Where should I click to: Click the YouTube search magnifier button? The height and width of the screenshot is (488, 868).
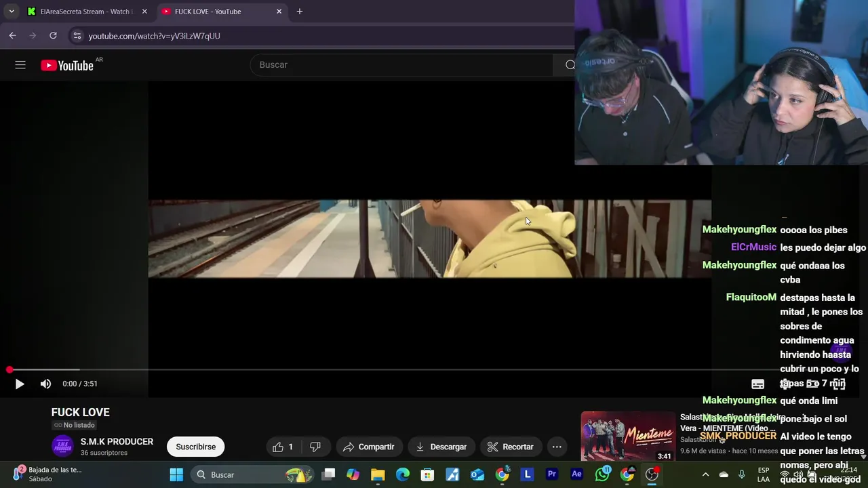[570, 65]
